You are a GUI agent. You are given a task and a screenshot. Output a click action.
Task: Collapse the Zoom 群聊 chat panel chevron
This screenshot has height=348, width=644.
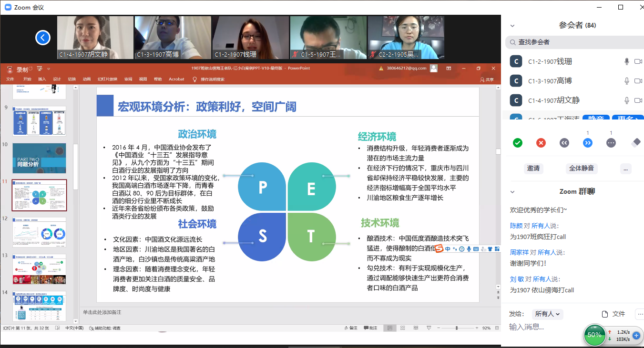[x=512, y=192]
